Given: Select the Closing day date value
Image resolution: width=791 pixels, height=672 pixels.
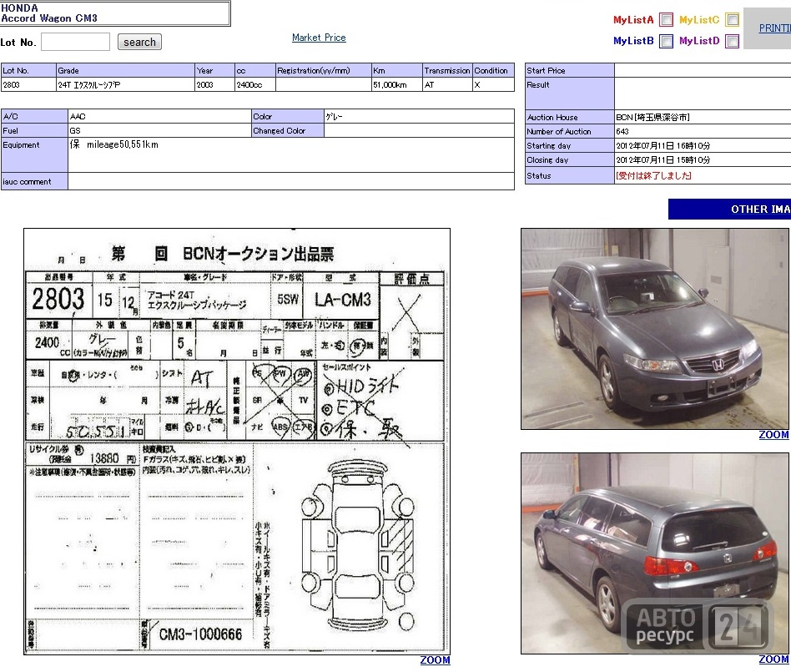Looking at the screenshot, I should 663,159.
